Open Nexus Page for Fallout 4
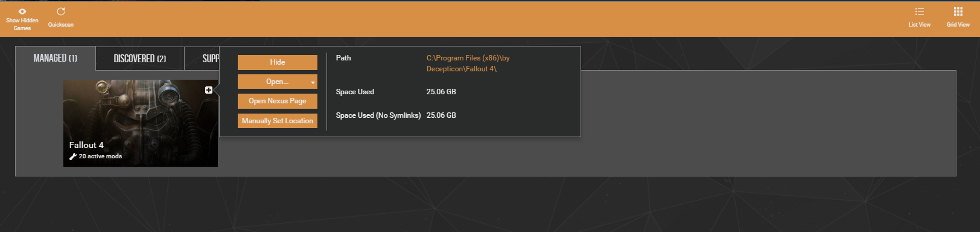This screenshot has width=980, height=232. coord(278,101)
